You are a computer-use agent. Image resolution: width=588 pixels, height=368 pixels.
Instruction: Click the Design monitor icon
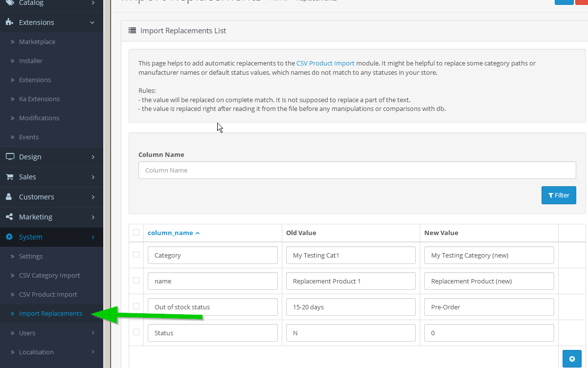(x=9, y=157)
